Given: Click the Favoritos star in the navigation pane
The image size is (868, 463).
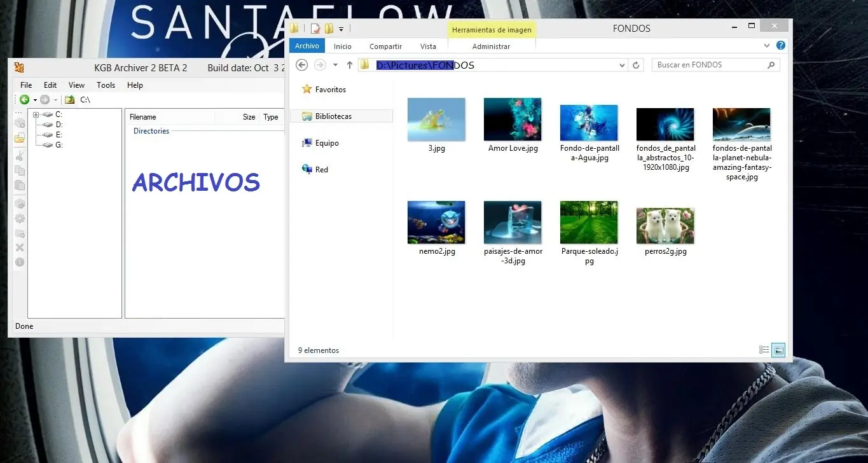Looking at the screenshot, I should click(307, 90).
